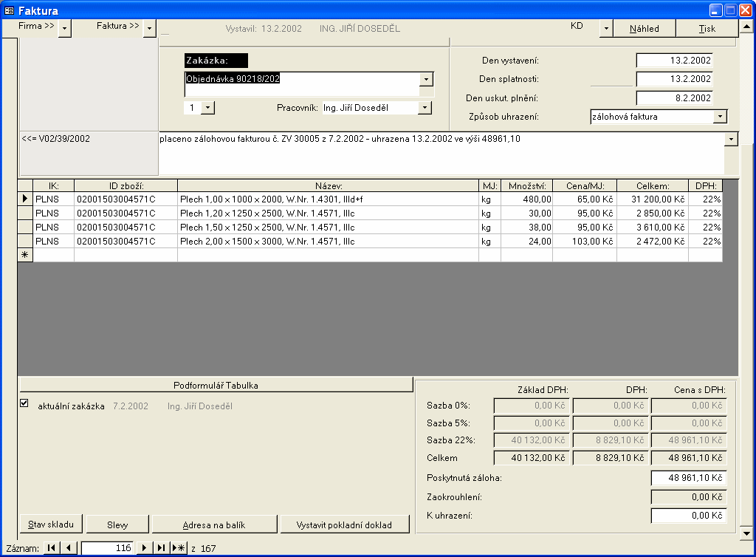Click the Podformulář Tabulka header button
The image size is (756, 557).
coord(216,385)
